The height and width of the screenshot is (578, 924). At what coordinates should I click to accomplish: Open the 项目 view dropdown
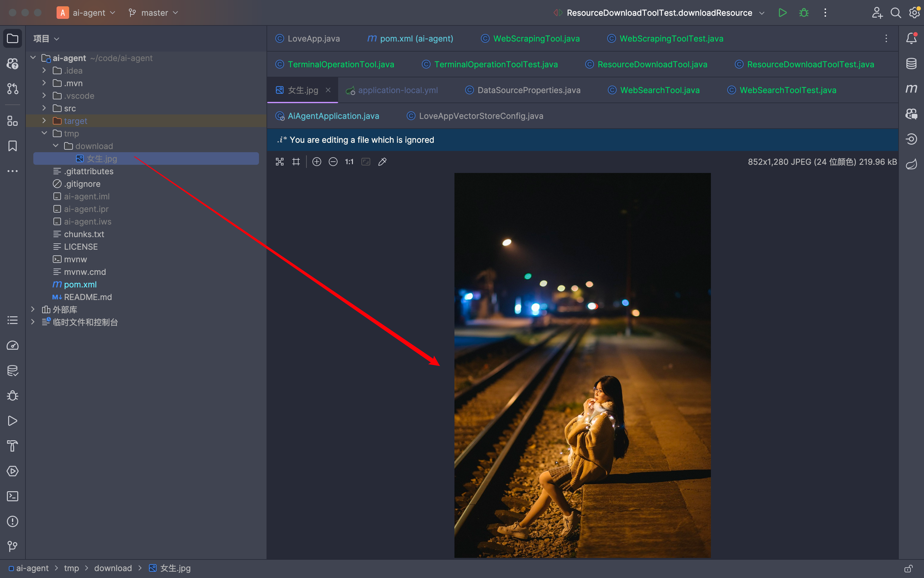pyautogui.click(x=46, y=39)
